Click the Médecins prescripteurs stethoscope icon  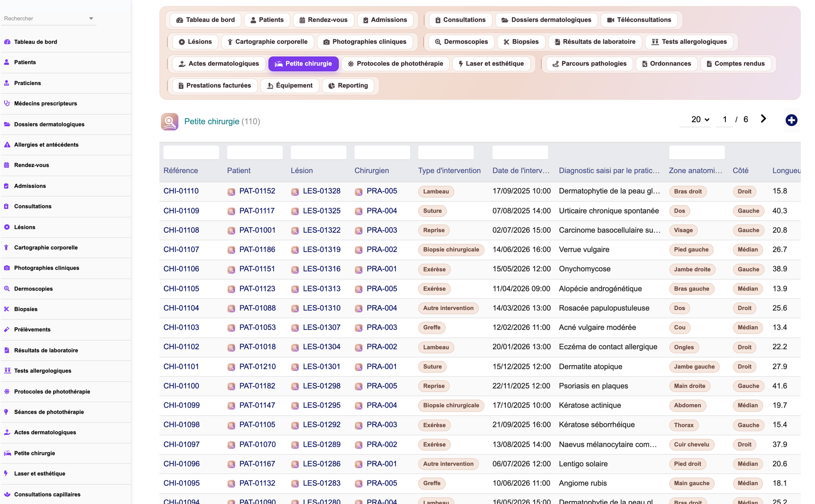click(x=7, y=103)
